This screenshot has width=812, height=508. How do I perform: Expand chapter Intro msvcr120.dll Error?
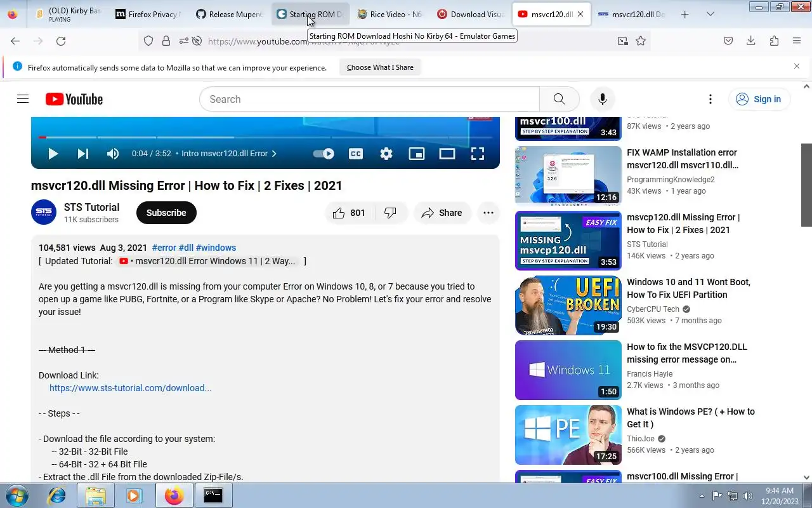[229, 153]
